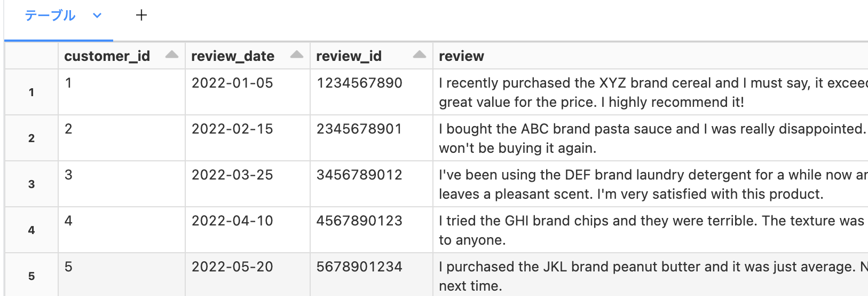Select the review column header
Viewport: 868px width, 296px height.
461,56
